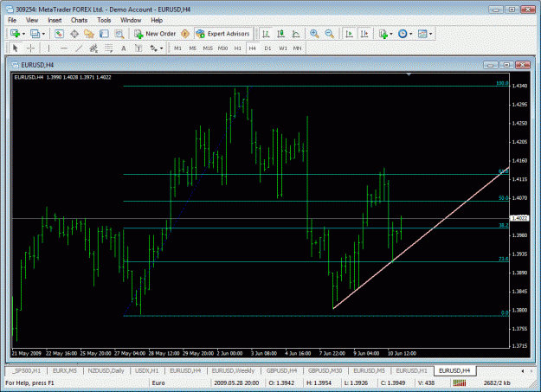
Task: Select the vertical line tool
Action: pos(48,48)
